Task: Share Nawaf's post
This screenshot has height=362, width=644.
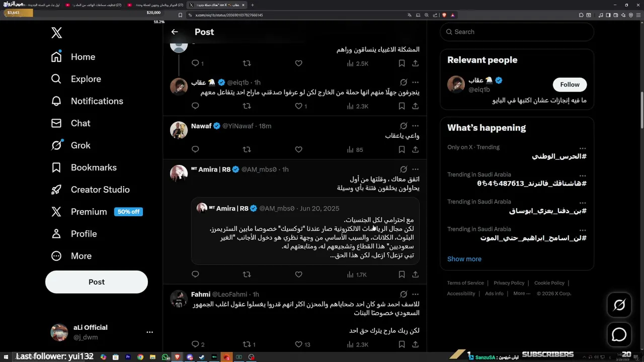Action: 415,149
